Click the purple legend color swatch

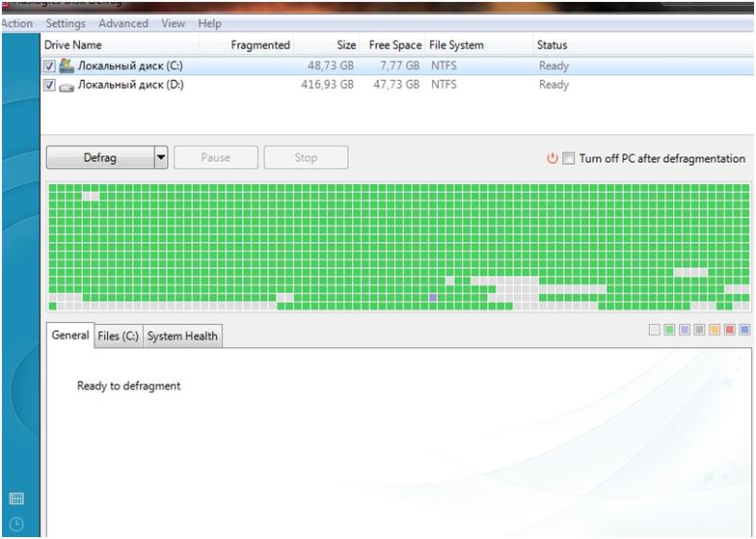point(685,330)
